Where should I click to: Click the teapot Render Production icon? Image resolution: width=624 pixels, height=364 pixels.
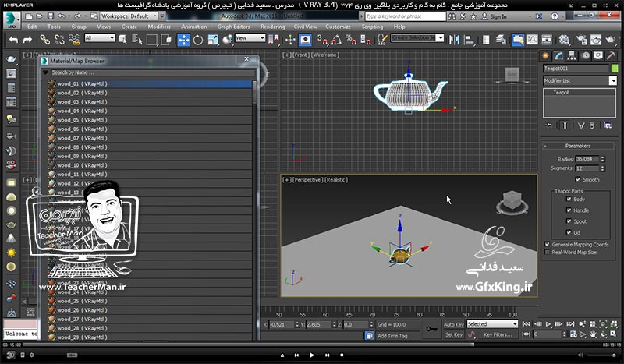coord(611,40)
